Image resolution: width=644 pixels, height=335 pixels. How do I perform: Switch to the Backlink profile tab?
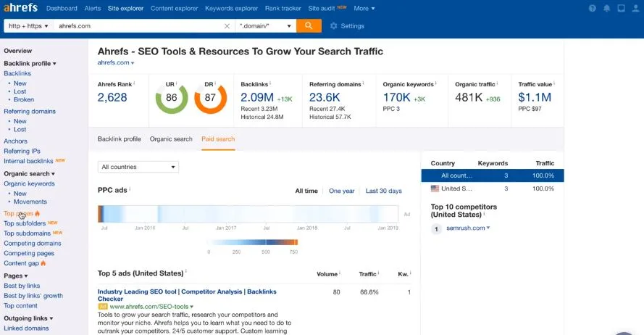[119, 139]
